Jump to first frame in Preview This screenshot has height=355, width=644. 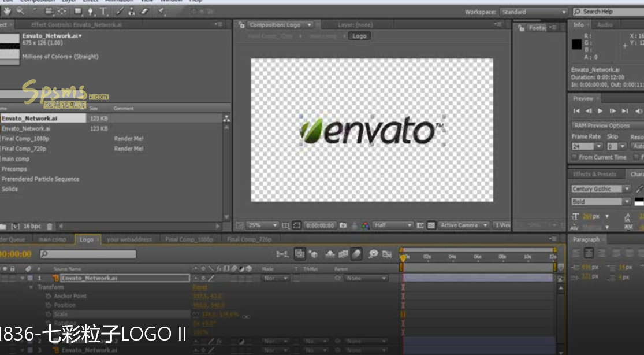tap(576, 111)
